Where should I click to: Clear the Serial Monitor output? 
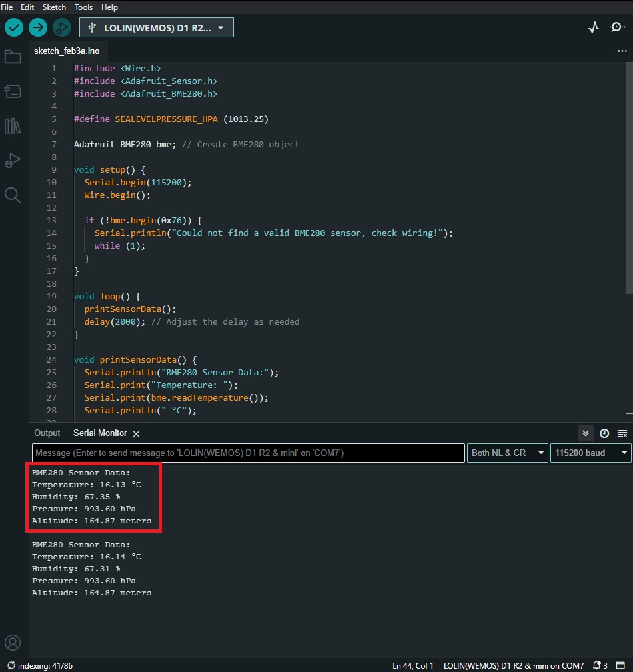[x=622, y=433]
